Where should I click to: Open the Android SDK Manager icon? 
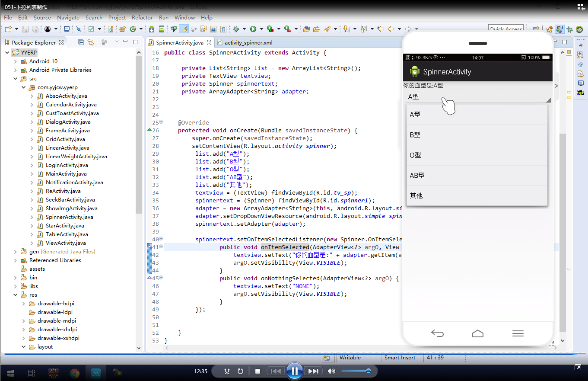click(x=152, y=29)
